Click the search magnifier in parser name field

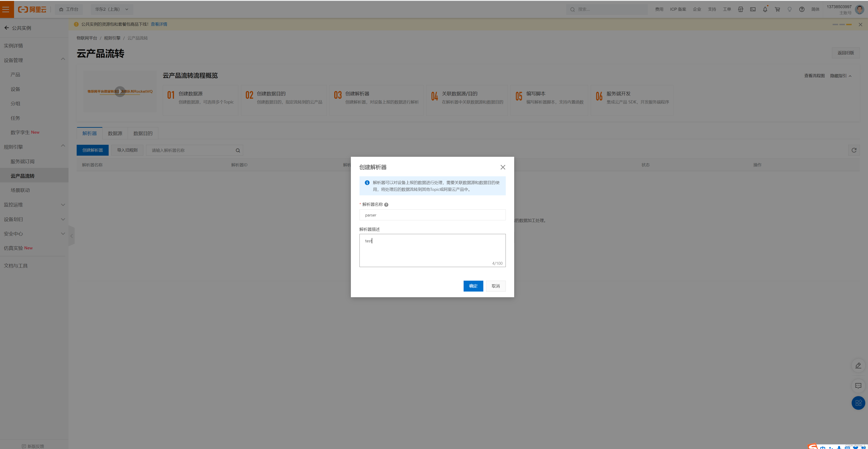coord(237,150)
